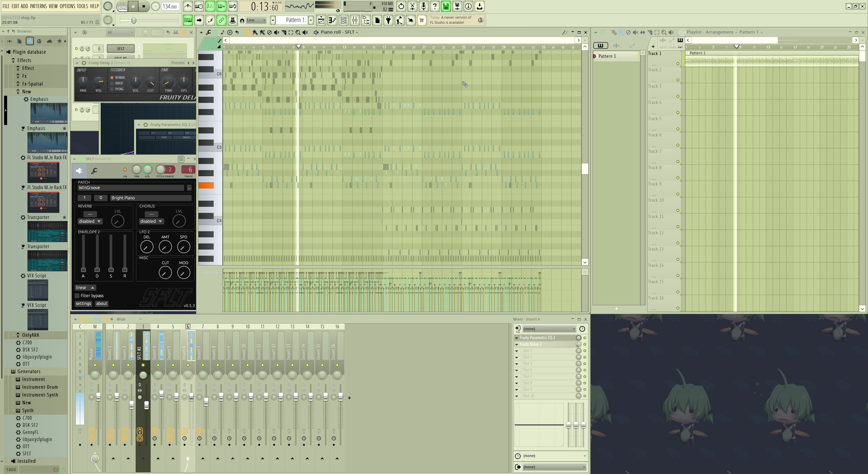This screenshot has width=868, height=474.
Task: Select PPONG feedback mode in Fruity Delay
Action: click(112, 89)
